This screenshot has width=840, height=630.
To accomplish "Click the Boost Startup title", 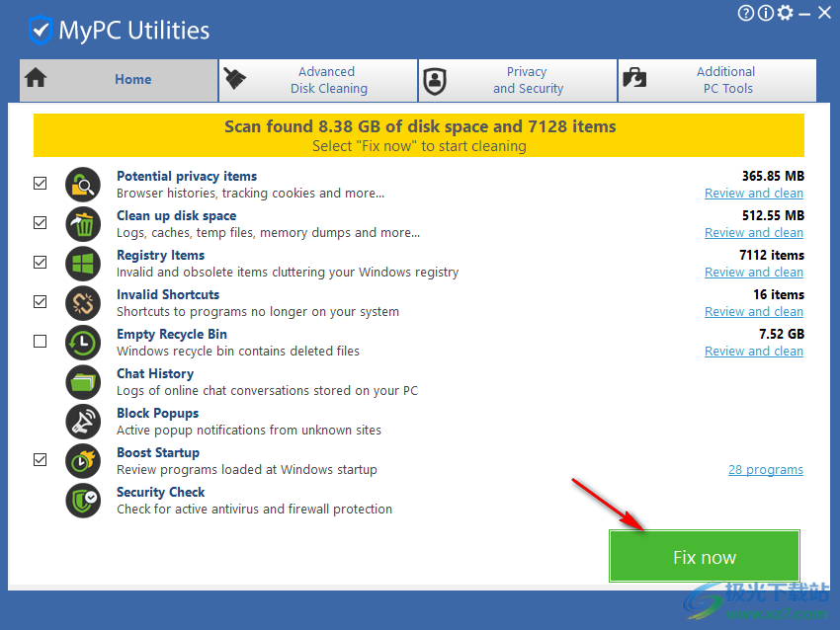I will coord(158,453).
